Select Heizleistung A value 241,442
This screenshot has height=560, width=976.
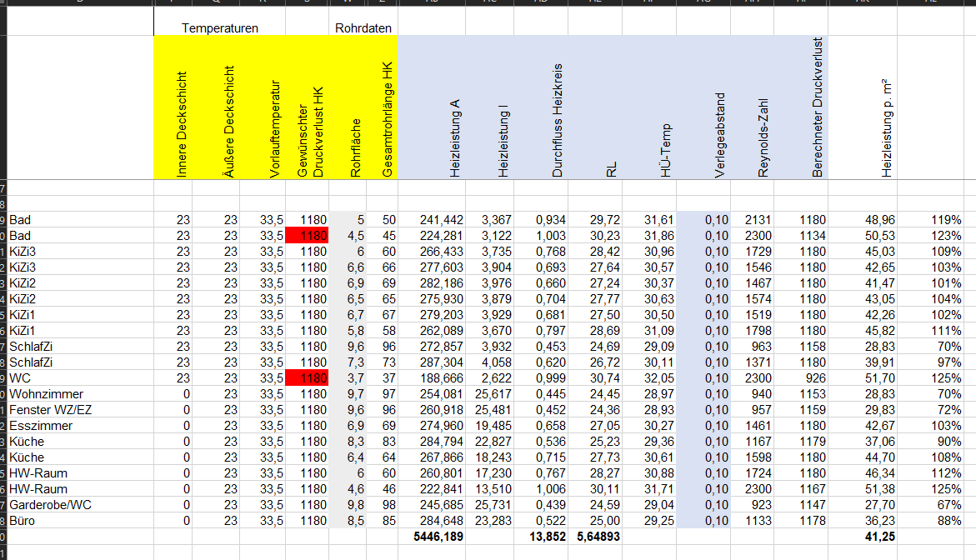(432, 220)
